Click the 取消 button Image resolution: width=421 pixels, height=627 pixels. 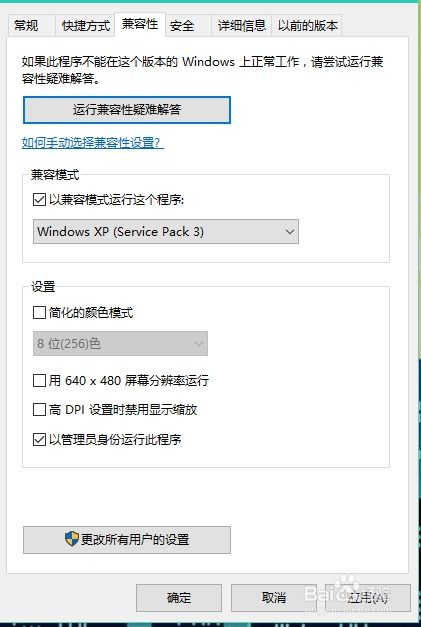pyautogui.click(x=273, y=598)
